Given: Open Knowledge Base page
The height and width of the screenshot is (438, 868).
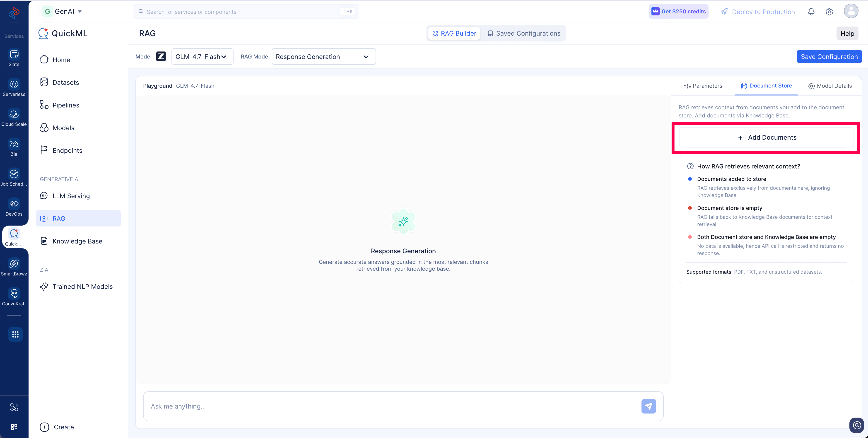Looking at the screenshot, I should (78, 241).
